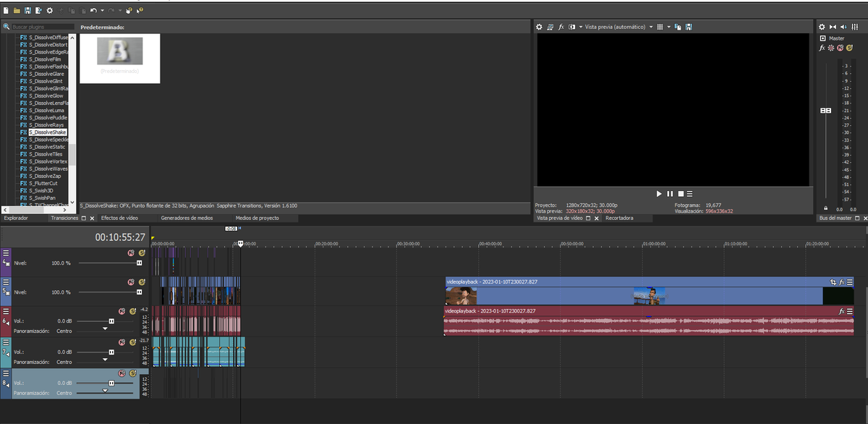Switch to the Efectos de vídeo tab

pos(119,218)
